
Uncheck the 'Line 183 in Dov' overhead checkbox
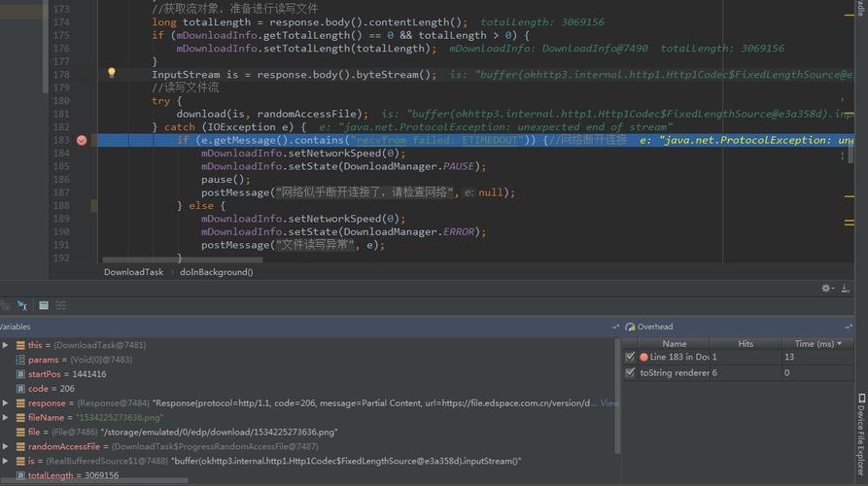tap(630, 357)
